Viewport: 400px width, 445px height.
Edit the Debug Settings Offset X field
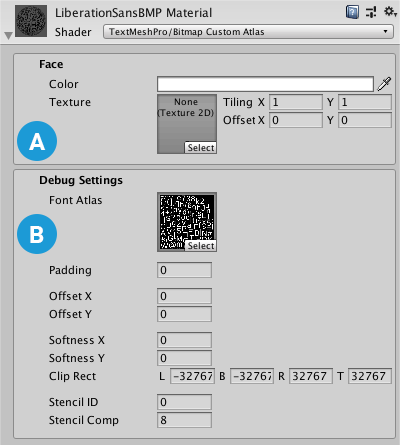(184, 296)
